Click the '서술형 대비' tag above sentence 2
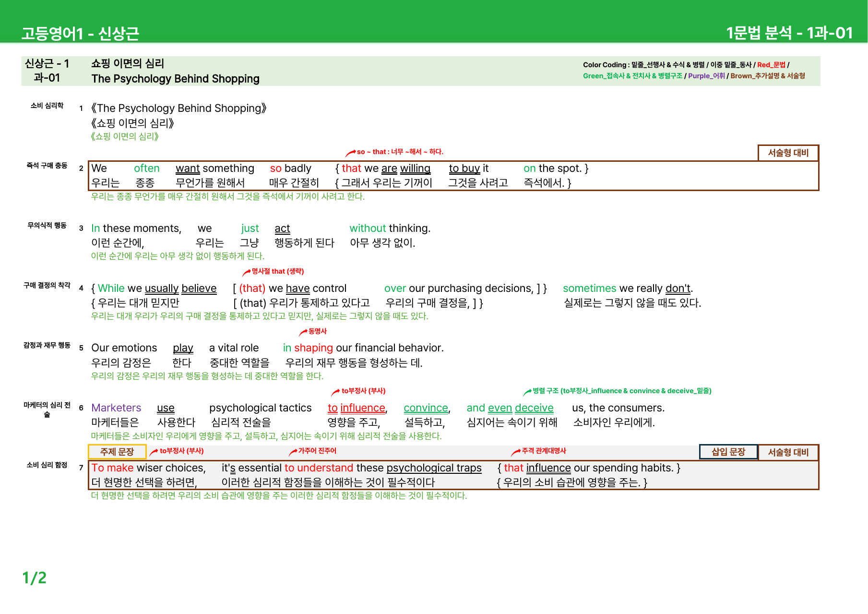Image resolution: width=868 pixels, height=614 pixels. [788, 153]
